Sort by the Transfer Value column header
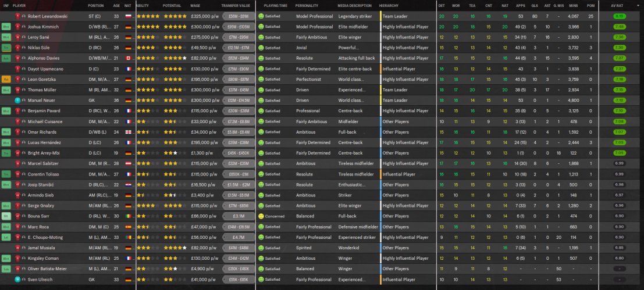 [236, 6]
